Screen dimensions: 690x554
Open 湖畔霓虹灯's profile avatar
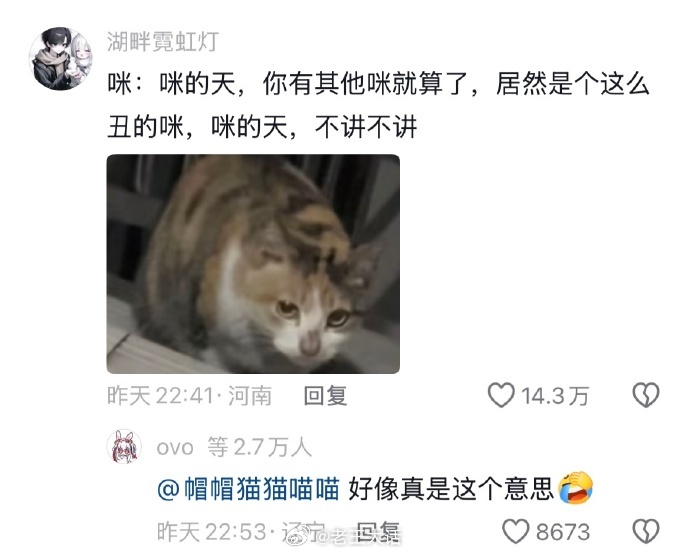(x=60, y=58)
